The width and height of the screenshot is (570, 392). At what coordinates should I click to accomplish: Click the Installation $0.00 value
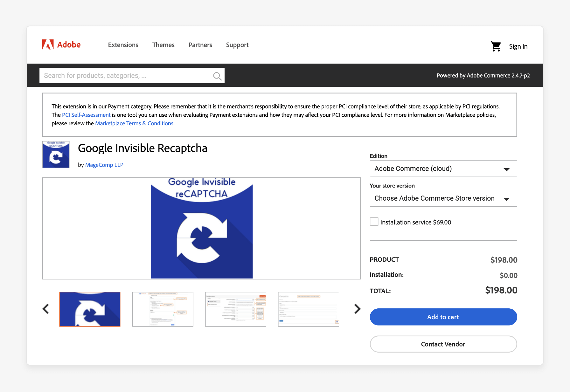point(509,275)
